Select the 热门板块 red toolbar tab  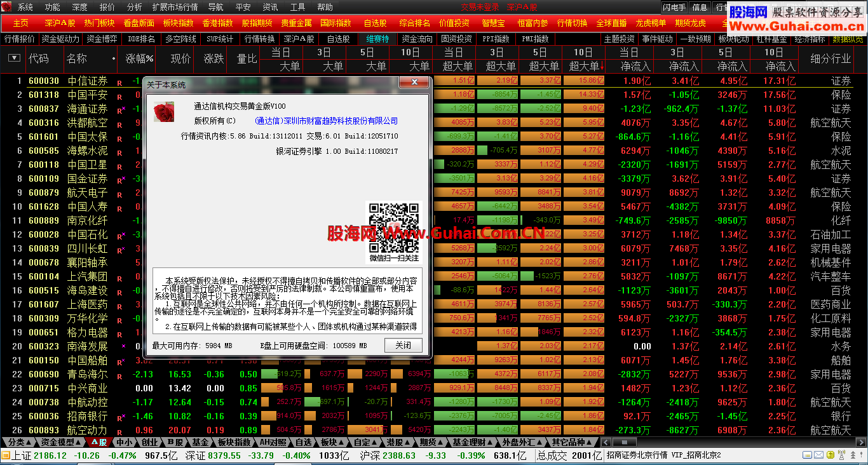100,23
